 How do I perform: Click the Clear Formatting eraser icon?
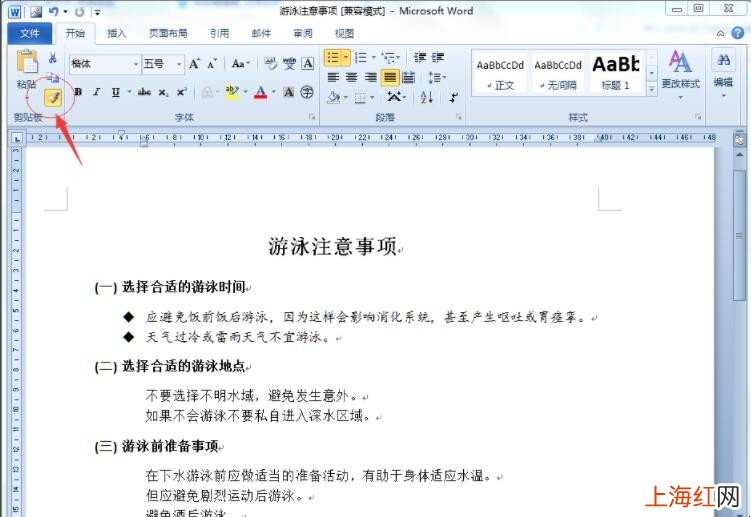[271, 64]
